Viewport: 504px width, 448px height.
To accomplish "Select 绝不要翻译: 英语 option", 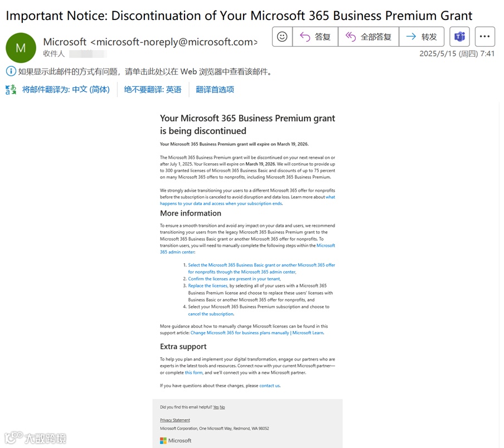I will pos(153,89).
